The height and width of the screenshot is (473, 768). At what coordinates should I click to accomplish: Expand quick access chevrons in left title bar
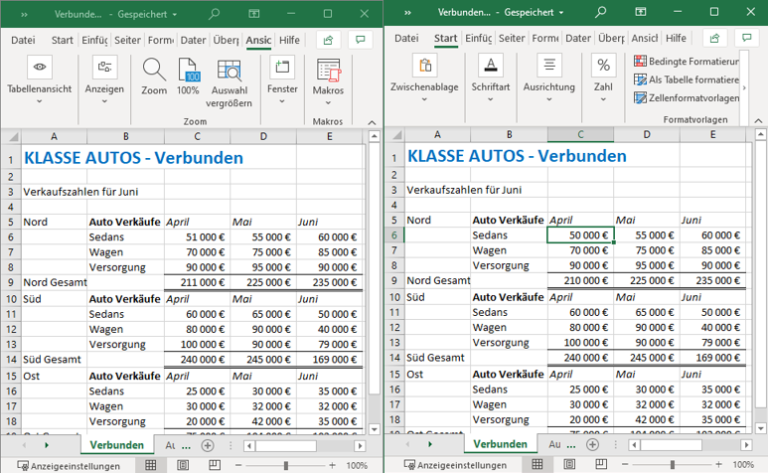(24, 14)
